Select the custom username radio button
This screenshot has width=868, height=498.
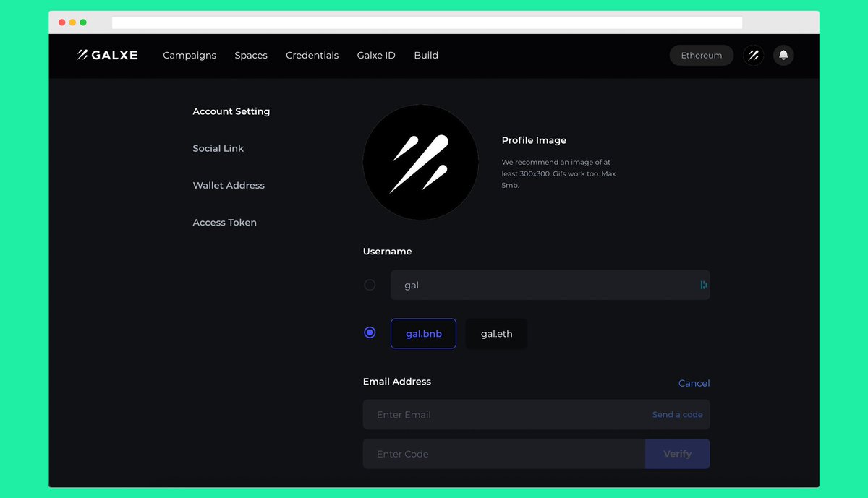coord(370,285)
